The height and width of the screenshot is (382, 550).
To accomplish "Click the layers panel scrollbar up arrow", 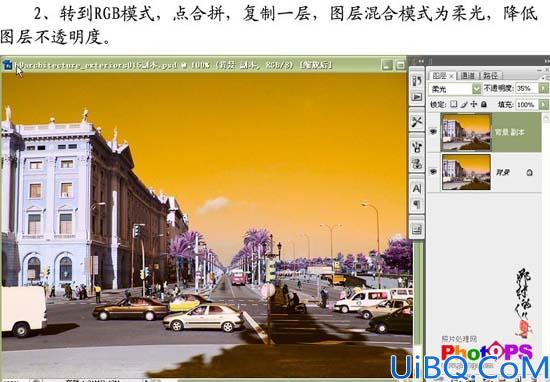I will click(x=546, y=118).
